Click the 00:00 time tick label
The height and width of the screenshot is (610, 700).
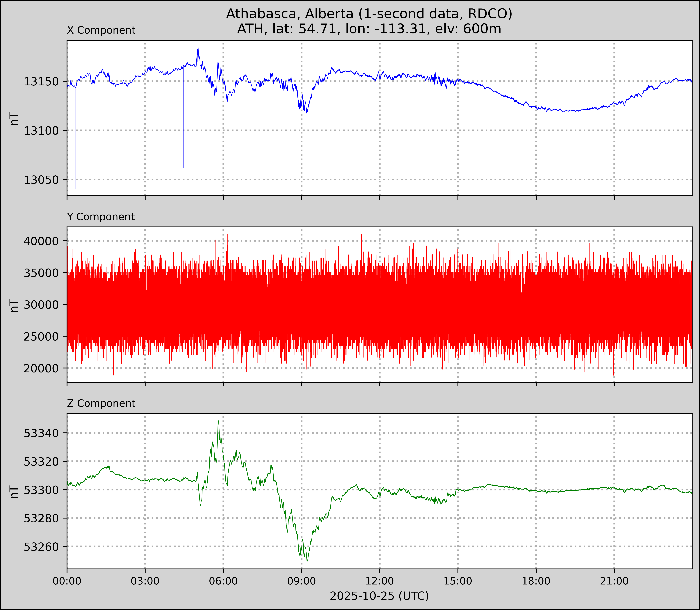coord(67,581)
